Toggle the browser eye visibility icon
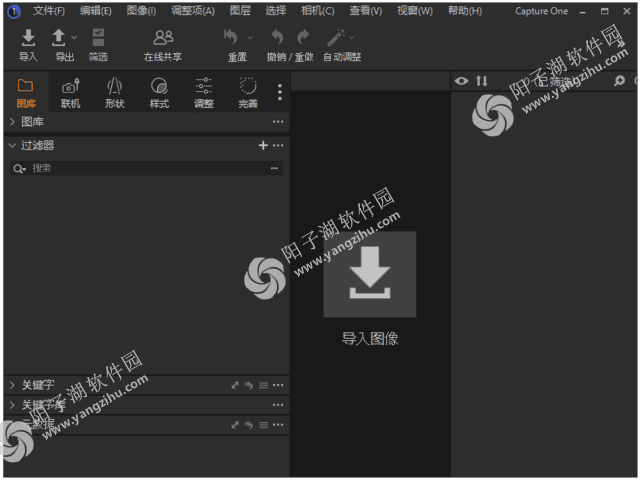 [462, 81]
